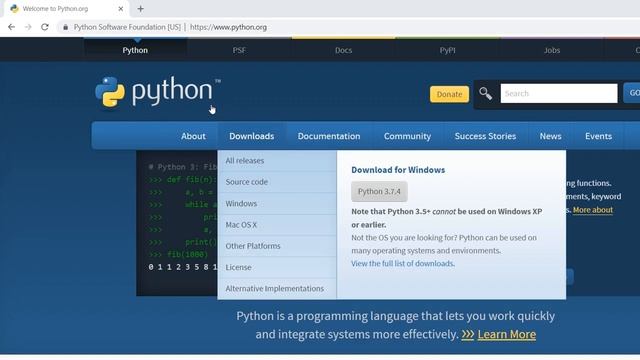Click the More about link
The height and width of the screenshot is (360, 640).
pos(593,210)
